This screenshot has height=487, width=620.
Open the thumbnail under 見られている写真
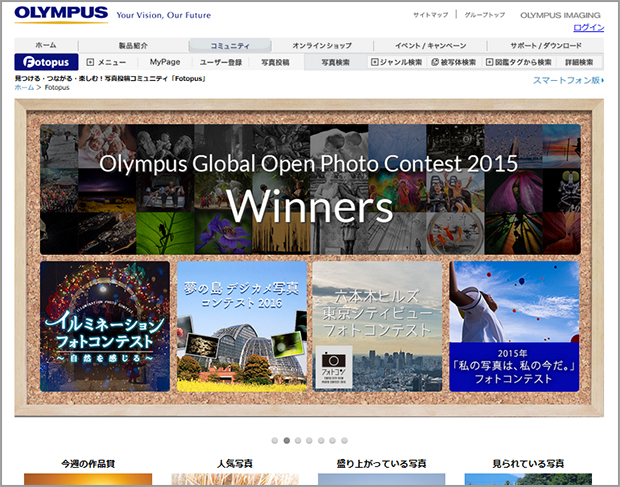point(528,479)
